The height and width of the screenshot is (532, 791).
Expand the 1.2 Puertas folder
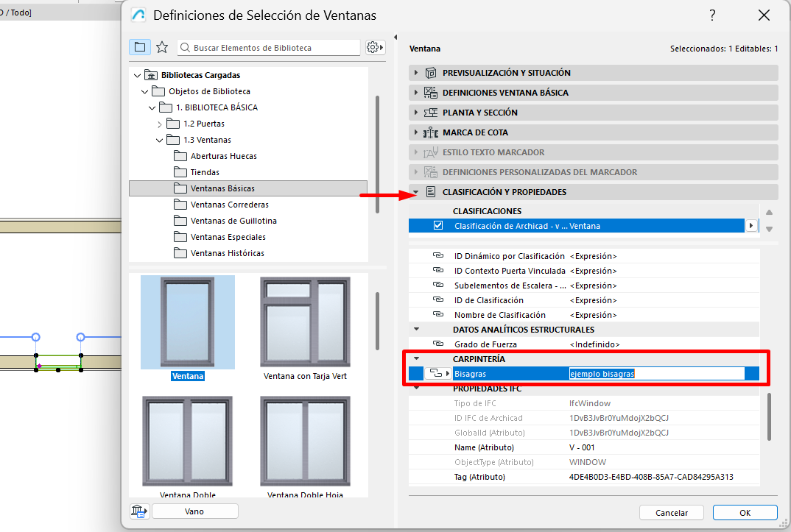160,124
